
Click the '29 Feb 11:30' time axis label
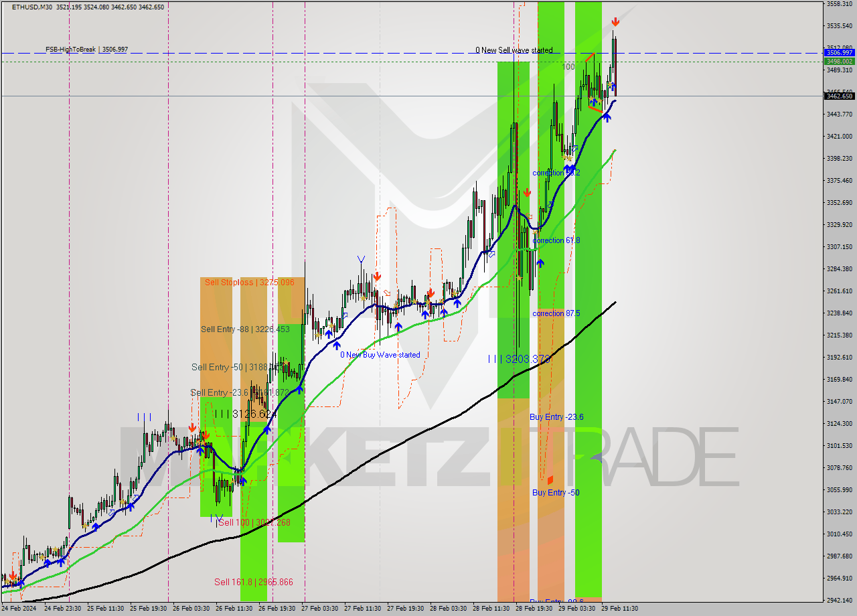[x=619, y=609]
